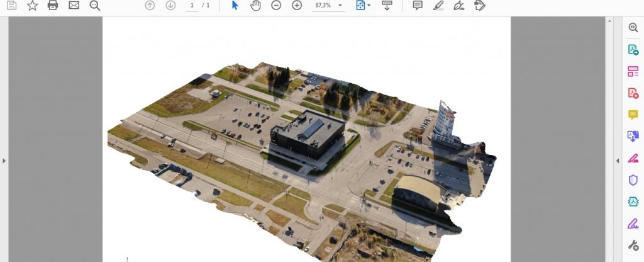This screenshot has height=262, width=644.
Task: Open the Find text magnifier
Action: coord(95,5)
